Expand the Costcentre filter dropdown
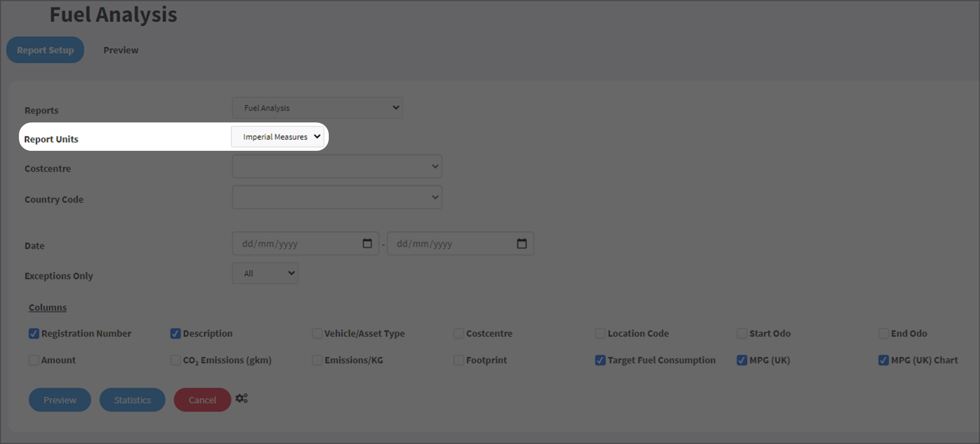The width and height of the screenshot is (980, 444). coord(337,167)
